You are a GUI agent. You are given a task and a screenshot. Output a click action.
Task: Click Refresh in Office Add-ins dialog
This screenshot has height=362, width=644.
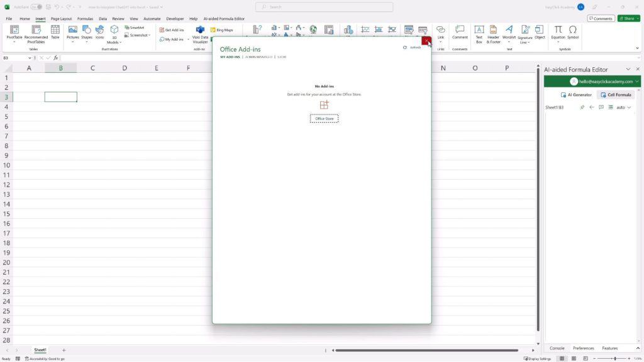pyautogui.click(x=412, y=47)
